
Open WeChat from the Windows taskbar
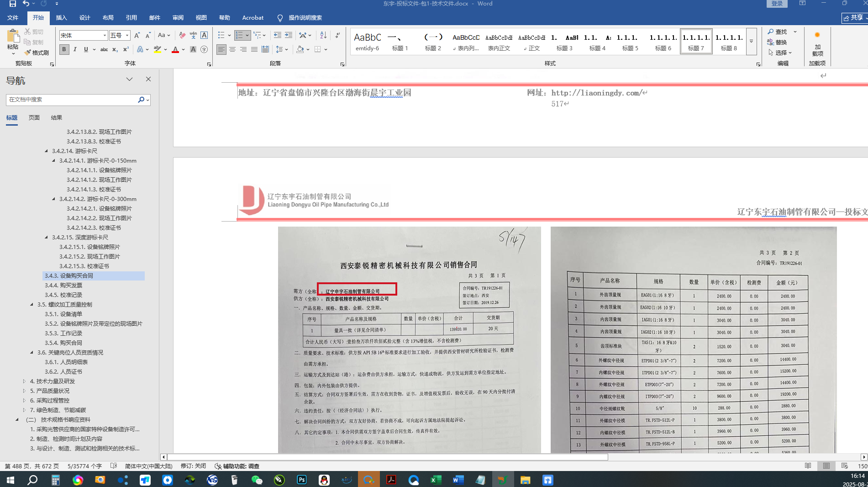[257, 480]
